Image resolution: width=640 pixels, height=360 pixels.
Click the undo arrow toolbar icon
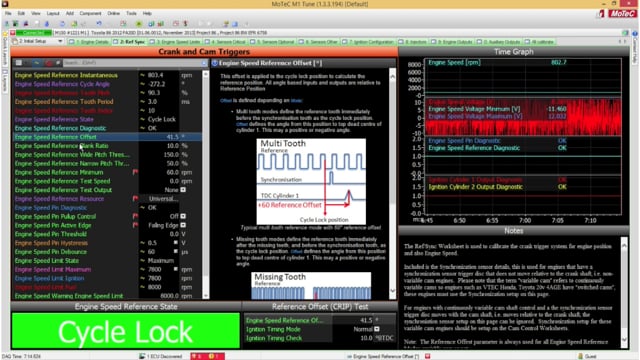tap(99, 24)
